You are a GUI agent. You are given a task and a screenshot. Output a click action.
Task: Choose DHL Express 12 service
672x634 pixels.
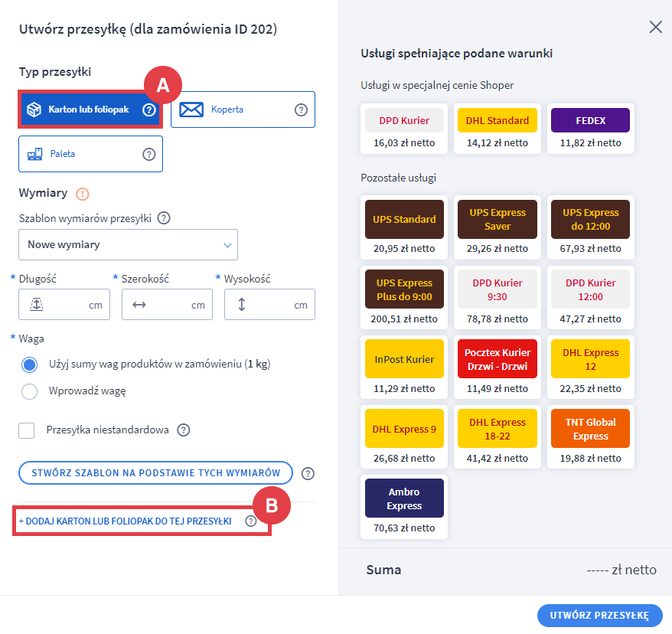[591, 368]
